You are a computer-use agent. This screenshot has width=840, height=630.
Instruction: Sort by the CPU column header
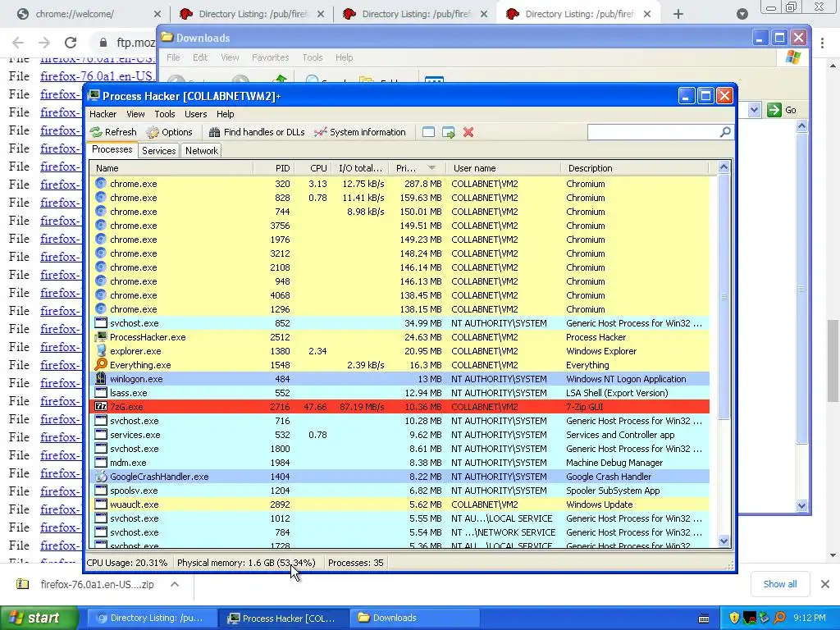[x=313, y=168]
